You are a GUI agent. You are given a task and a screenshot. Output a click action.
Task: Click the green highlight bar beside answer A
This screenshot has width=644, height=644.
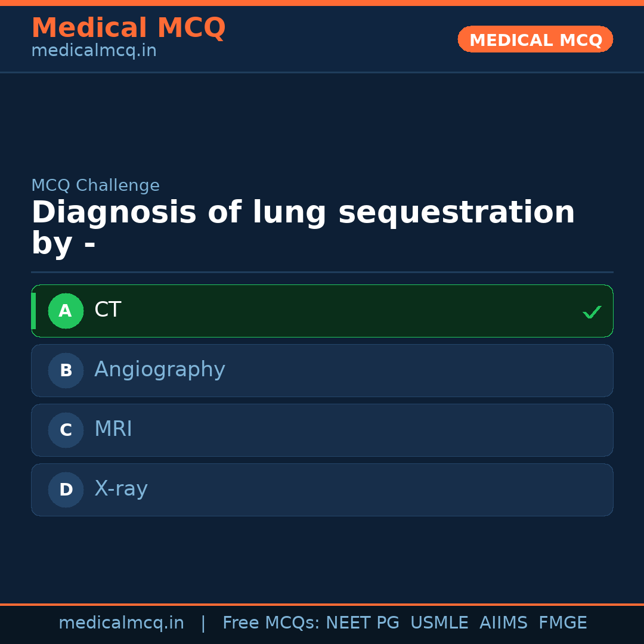34,311
